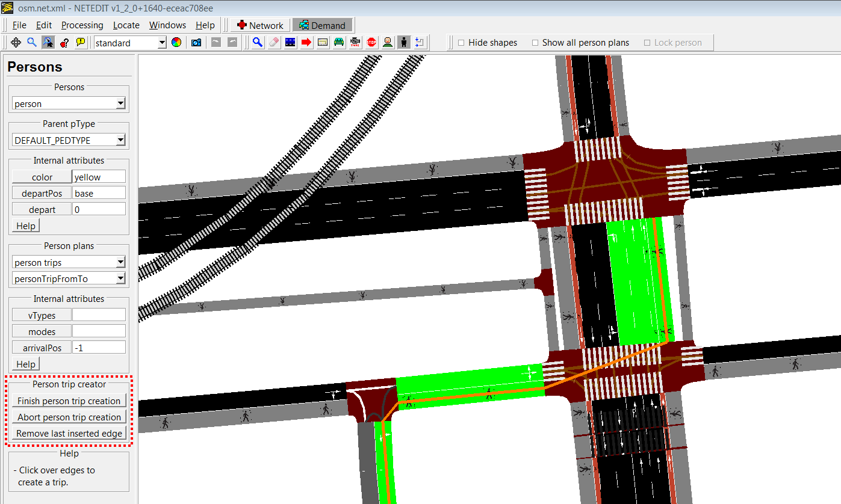Viewport: 841px width, 504px height.
Task: Click the recenter view crosshair icon
Action: pos(16,43)
